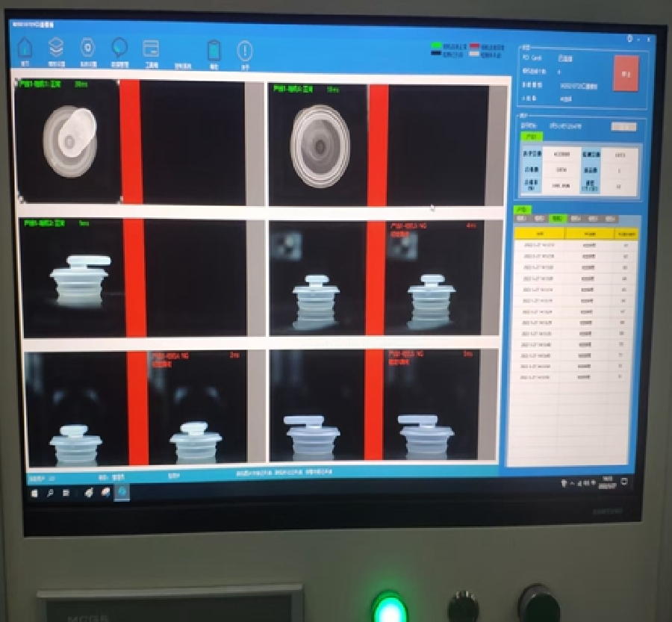Click the grey button in the statistics panel
The width and height of the screenshot is (672, 622).
pyautogui.click(x=623, y=126)
